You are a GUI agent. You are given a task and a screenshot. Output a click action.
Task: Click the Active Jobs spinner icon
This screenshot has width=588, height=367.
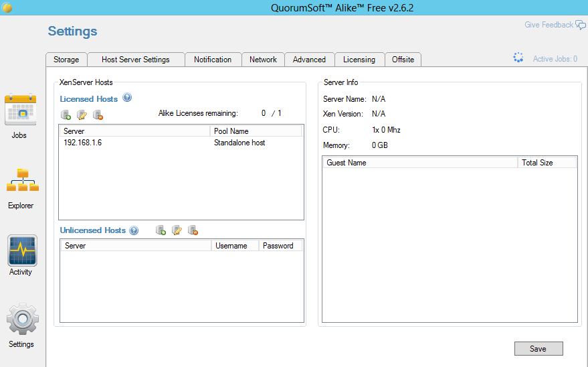(x=518, y=58)
